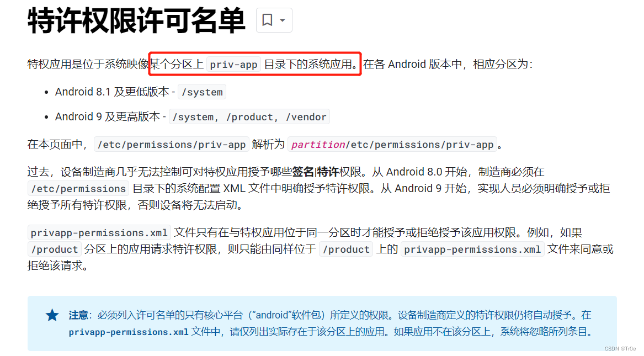Click the CSDN @TrOe watermark
This screenshot has height=356, width=644.
[x=620, y=349]
